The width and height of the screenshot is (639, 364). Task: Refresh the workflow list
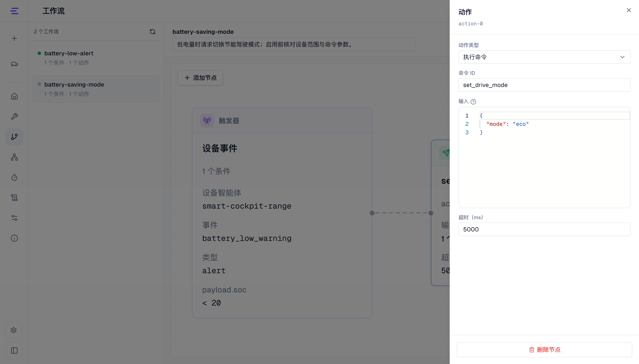pyautogui.click(x=152, y=32)
